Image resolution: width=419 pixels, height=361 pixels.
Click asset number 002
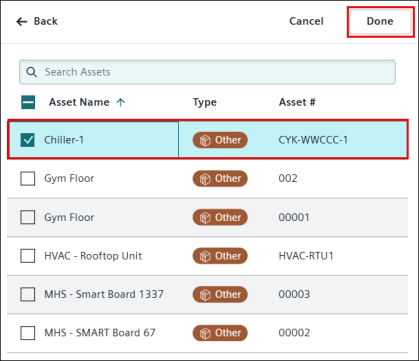tap(288, 178)
